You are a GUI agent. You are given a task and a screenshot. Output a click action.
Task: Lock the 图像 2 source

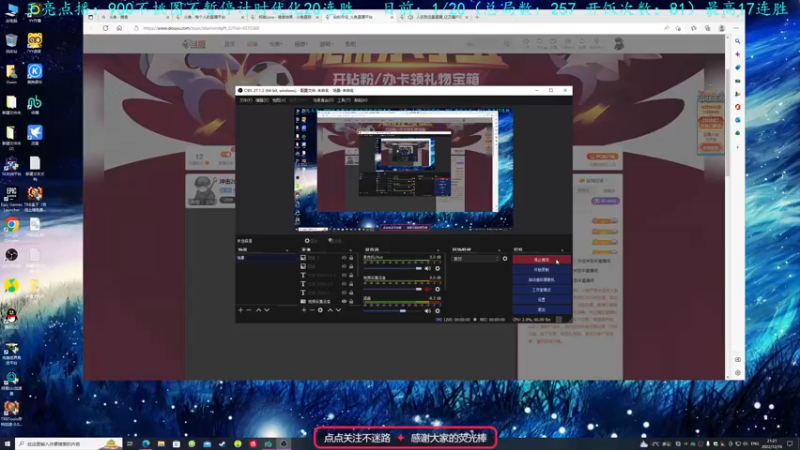351,258
